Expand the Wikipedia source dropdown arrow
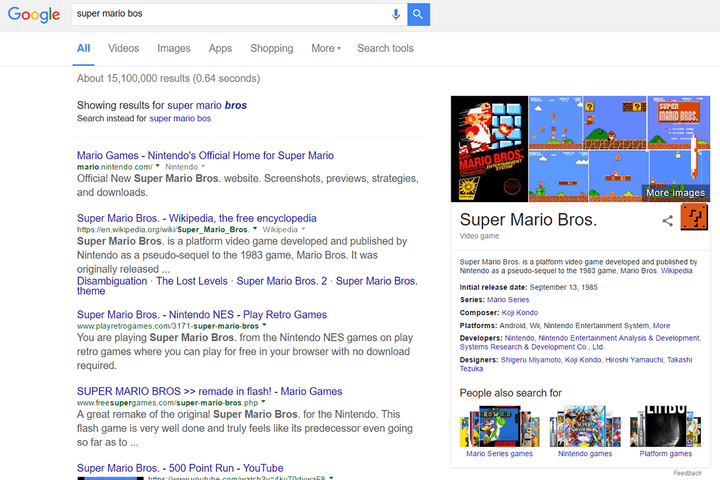 click(303, 229)
